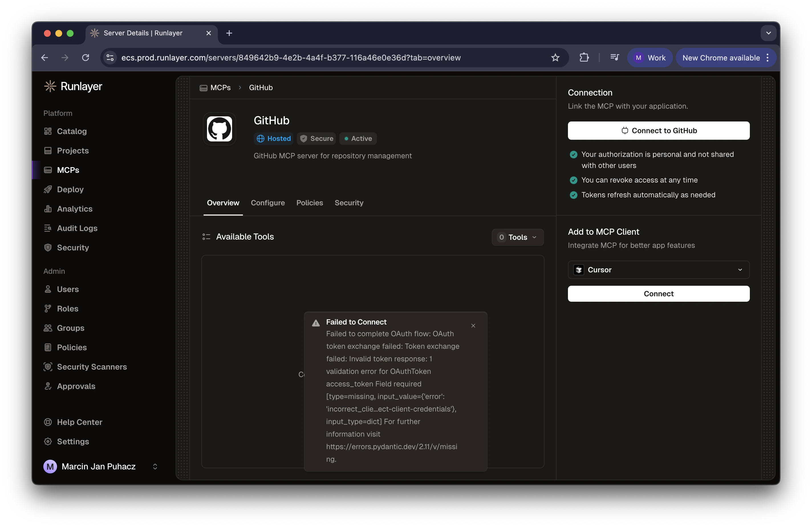812x527 pixels.
Task: Click the Connect button under Cursor
Action: [x=659, y=293]
